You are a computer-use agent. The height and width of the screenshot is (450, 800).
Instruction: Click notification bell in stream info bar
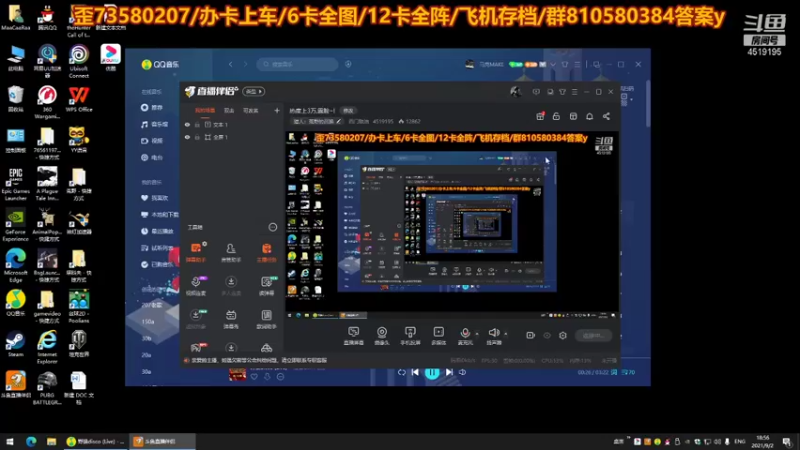click(589, 116)
